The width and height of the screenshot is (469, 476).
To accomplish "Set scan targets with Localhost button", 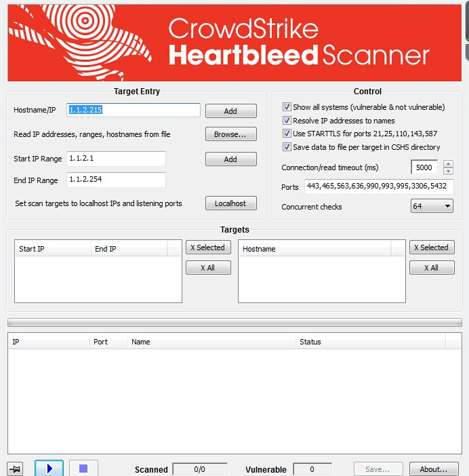I will pos(231,203).
